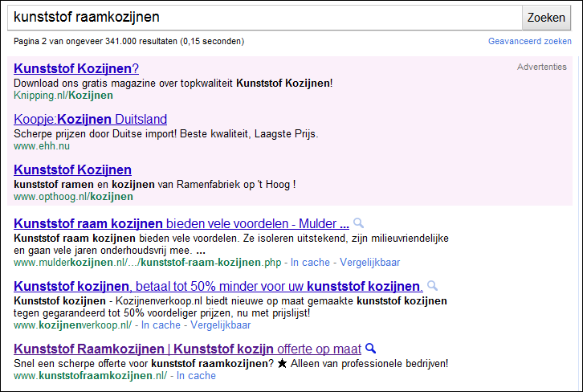
Task: Click the Pagina 2 van ongeveer 341.000 resultaten text
Action: [x=128, y=41]
